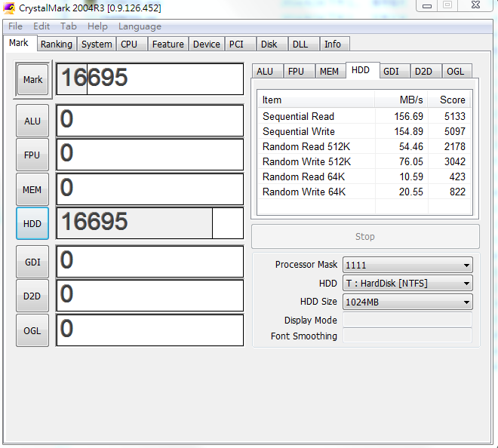The width and height of the screenshot is (498, 448).
Task: Click the Stop button
Action: pos(365,237)
